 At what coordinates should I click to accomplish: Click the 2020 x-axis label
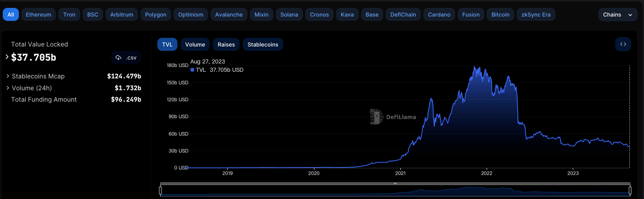pos(314,173)
